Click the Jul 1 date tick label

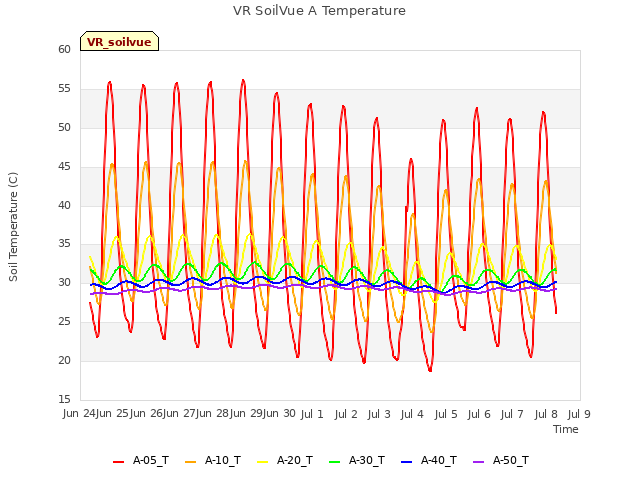(312, 414)
